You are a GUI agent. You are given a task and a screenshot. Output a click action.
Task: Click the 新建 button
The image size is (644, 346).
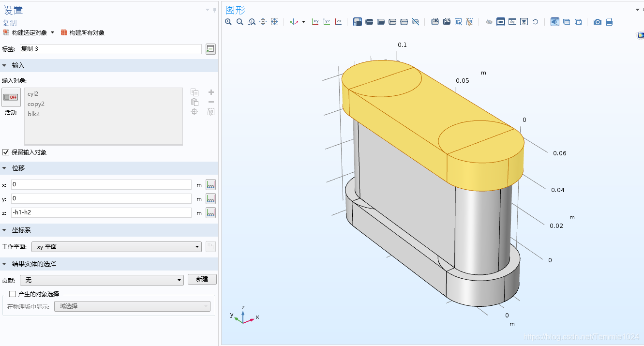(202, 279)
